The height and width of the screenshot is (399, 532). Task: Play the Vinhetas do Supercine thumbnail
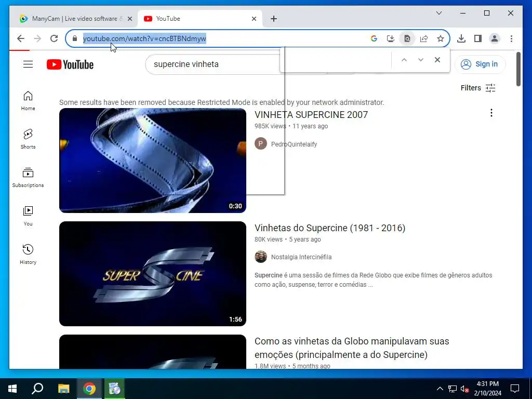tap(153, 274)
